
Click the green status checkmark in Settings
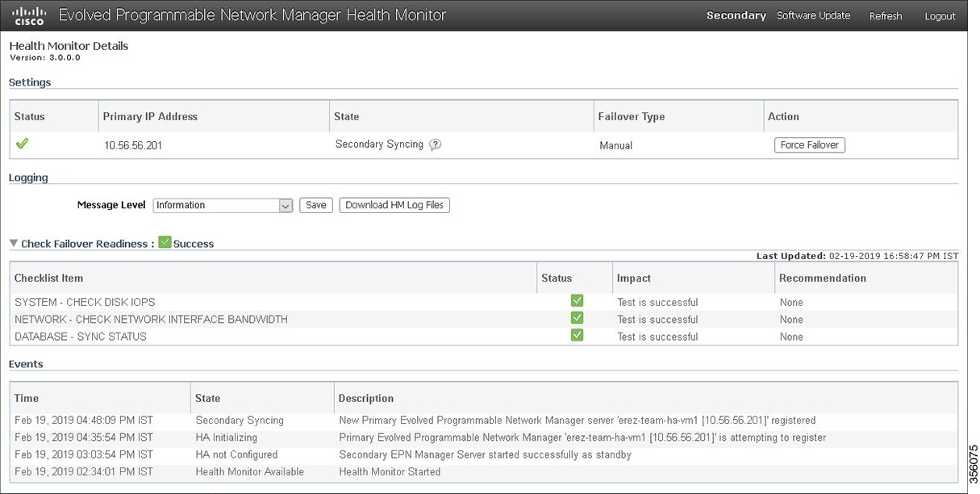22,143
